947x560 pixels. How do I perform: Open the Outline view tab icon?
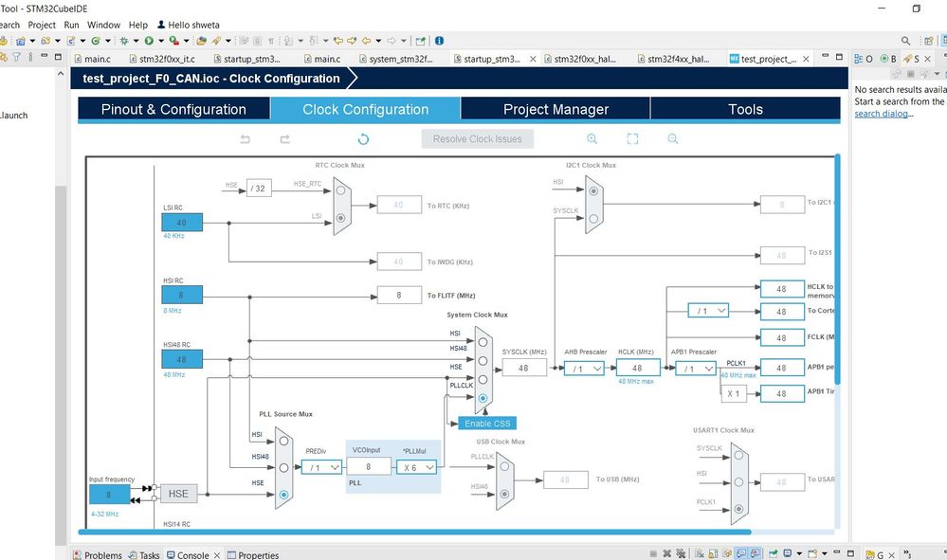point(858,59)
